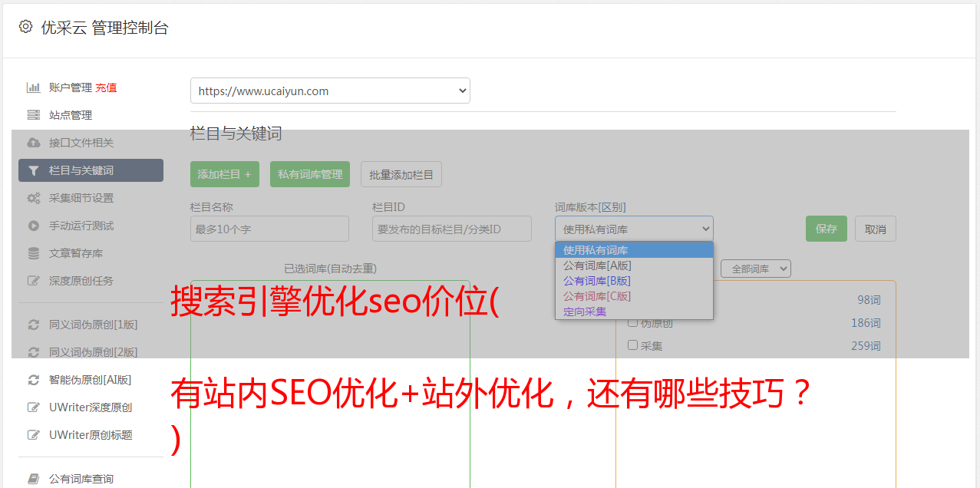The height and width of the screenshot is (488, 980).
Task: Click the 259词 count
Action: click(866, 346)
